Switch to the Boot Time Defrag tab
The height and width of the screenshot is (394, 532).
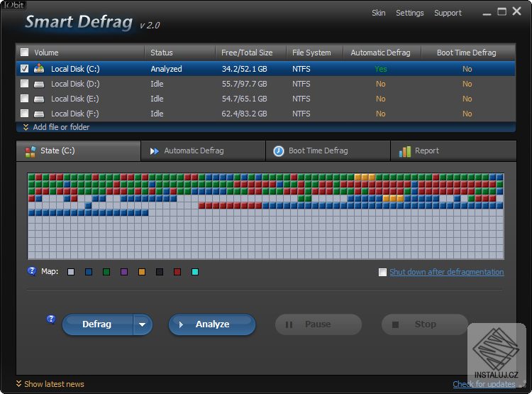(328, 151)
